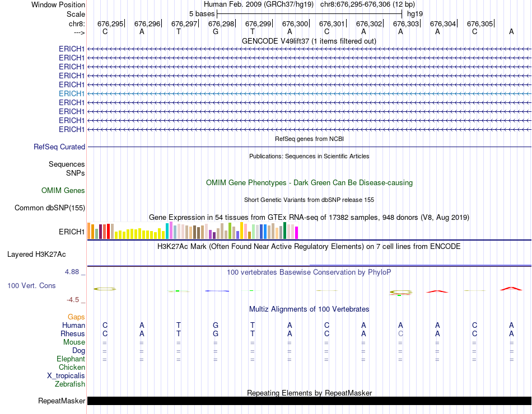Click the Rhesus species label in alignment
This screenshot has width=532, height=414.
point(72,333)
